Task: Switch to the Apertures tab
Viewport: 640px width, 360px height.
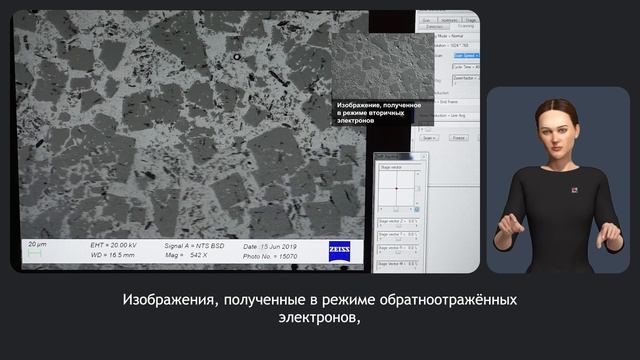Action: 449,20
